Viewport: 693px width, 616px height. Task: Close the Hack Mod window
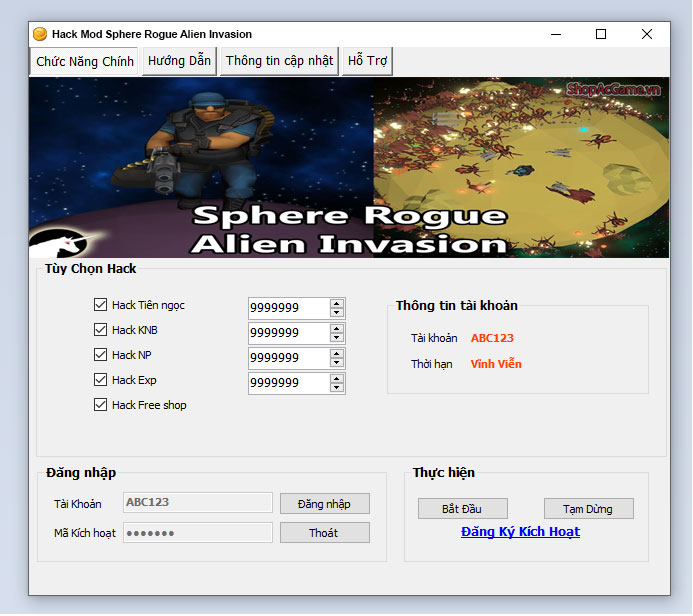[x=647, y=34]
